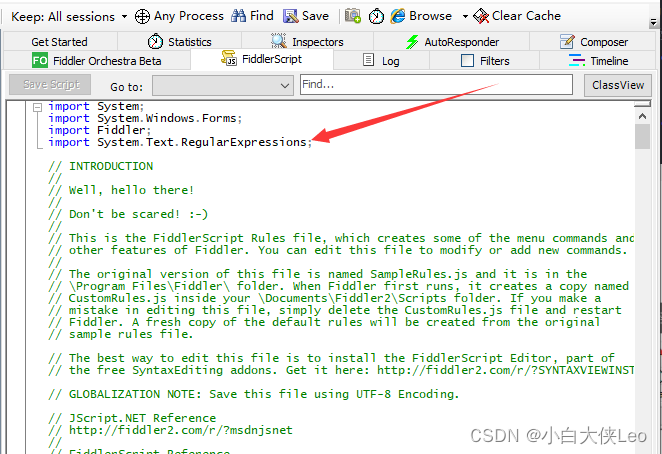Toggle the Filters tab checkbox

pos(467,61)
